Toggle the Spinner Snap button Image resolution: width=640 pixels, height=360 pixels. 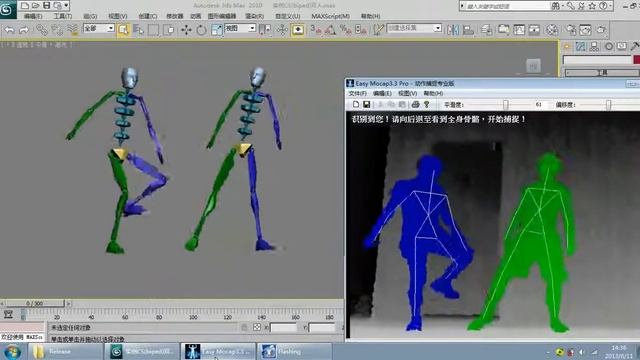coord(361,30)
